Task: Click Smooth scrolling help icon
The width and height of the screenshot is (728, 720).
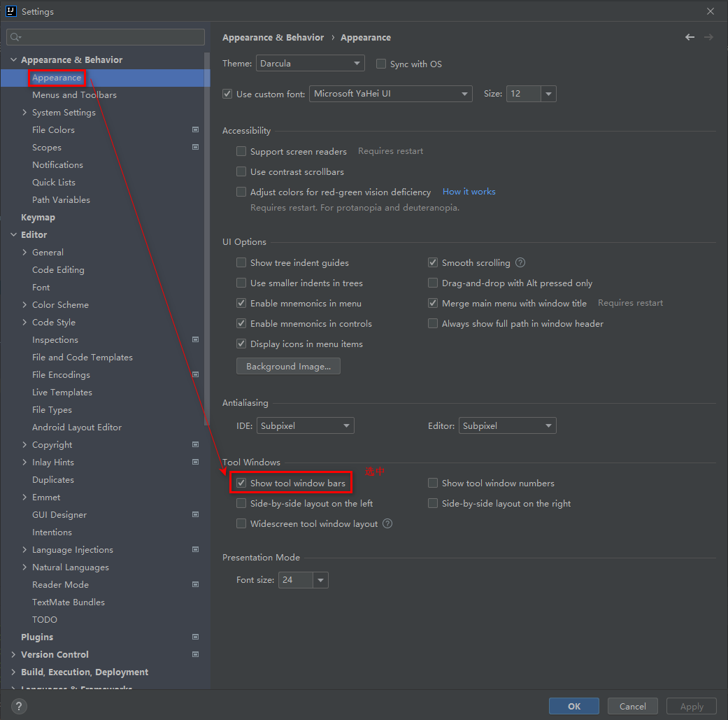Action: point(520,262)
